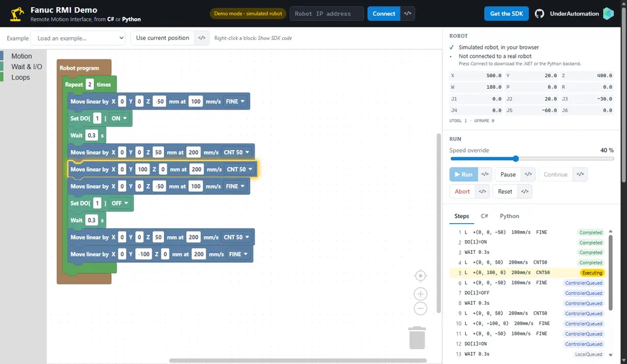
Task: Pause the program execution
Action: 508,174
